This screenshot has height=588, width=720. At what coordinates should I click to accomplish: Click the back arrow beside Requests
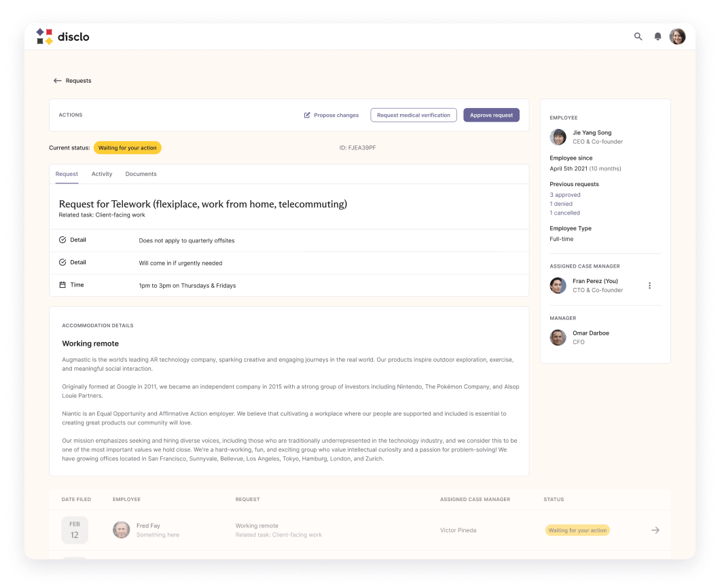click(58, 81)
